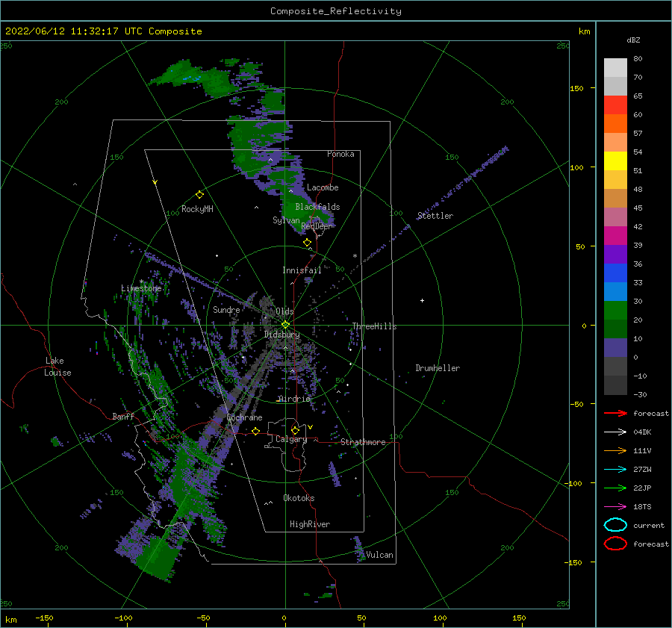Screen dimensions: 672x628
Task: Click the Okotoks town label
Action: coord(299,498)
